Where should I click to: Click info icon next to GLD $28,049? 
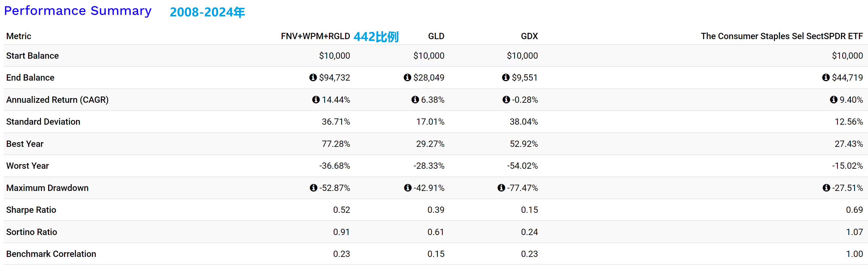(407, 78)
